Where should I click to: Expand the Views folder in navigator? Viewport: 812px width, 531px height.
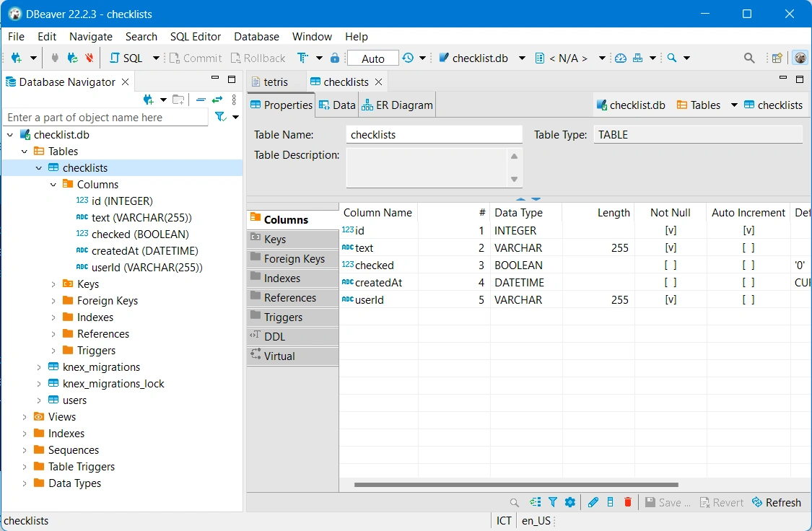click(x=25, y=416)
